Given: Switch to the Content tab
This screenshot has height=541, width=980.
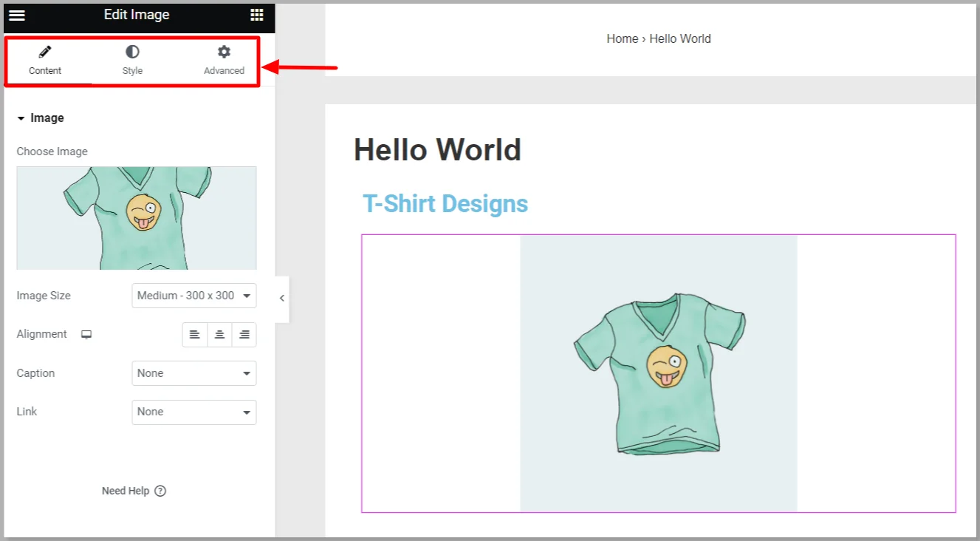Looking at the screenshot, I should coord(45,61).
